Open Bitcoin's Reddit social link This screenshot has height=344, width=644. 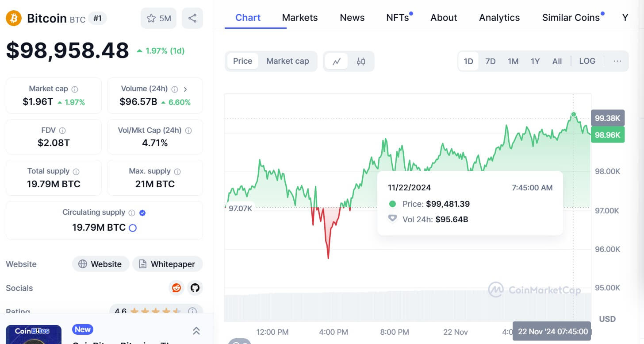click(x=176, y=288)
